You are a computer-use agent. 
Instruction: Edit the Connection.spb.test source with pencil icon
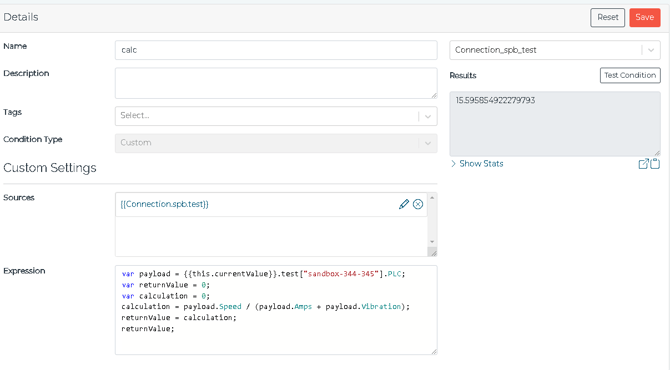[404, 204]
